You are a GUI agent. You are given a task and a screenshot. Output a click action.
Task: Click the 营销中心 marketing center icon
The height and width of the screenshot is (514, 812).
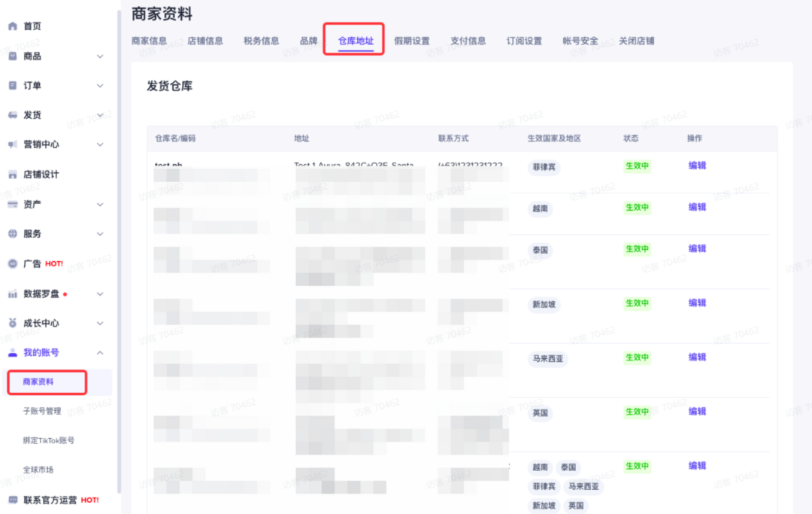pyautogui.click(x=10, y=144)
